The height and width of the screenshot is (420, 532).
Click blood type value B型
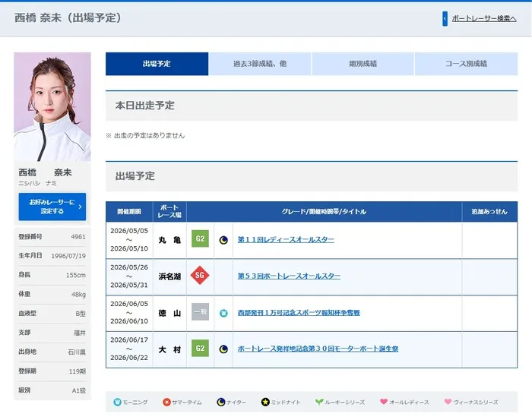pyautogui.click(x=81, y=314)
